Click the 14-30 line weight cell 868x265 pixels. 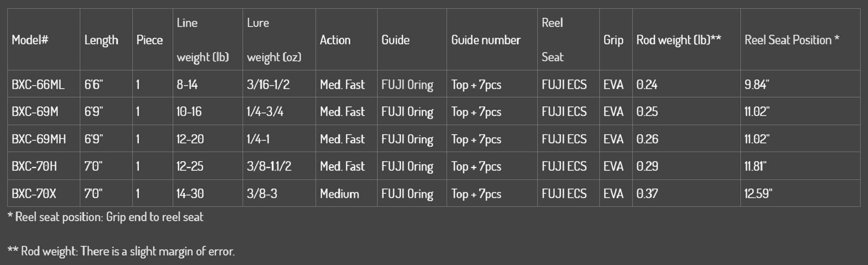[x=190, y=194]
